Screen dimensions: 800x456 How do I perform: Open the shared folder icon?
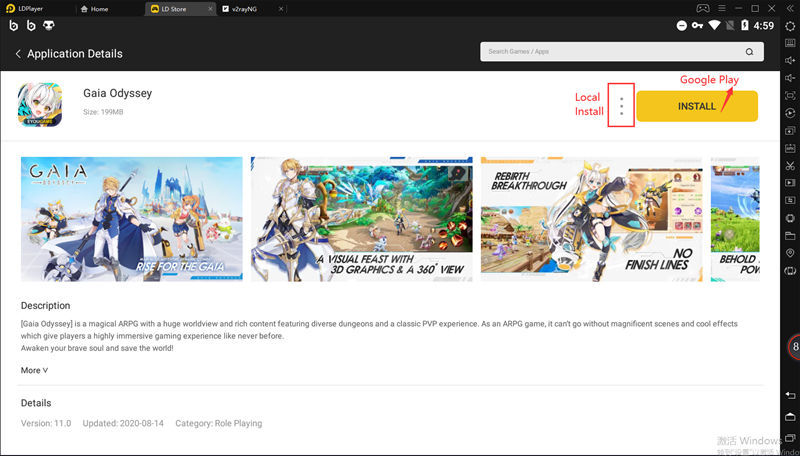point(790,236)
